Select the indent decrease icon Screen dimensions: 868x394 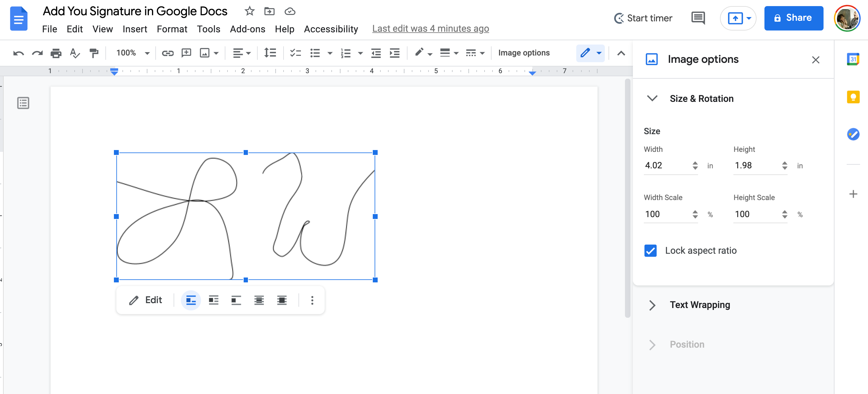tap(376, 52)
